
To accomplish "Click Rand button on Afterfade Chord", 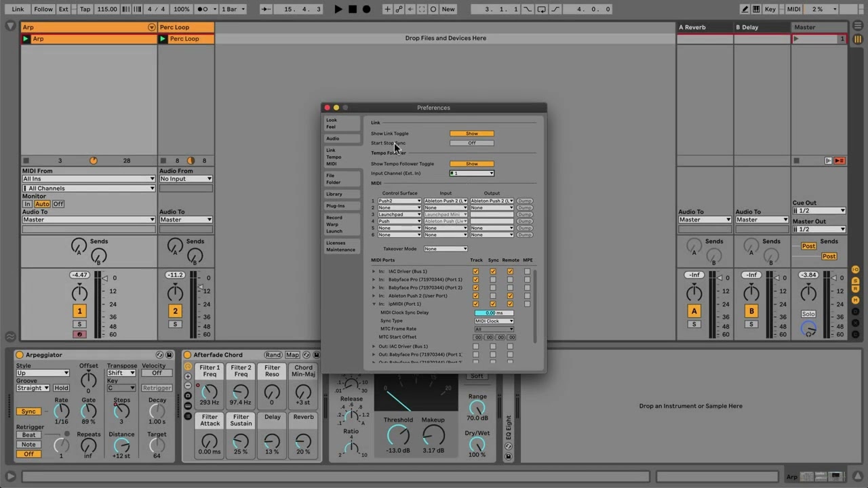I will pyautogui.click(x=273, y=354).
